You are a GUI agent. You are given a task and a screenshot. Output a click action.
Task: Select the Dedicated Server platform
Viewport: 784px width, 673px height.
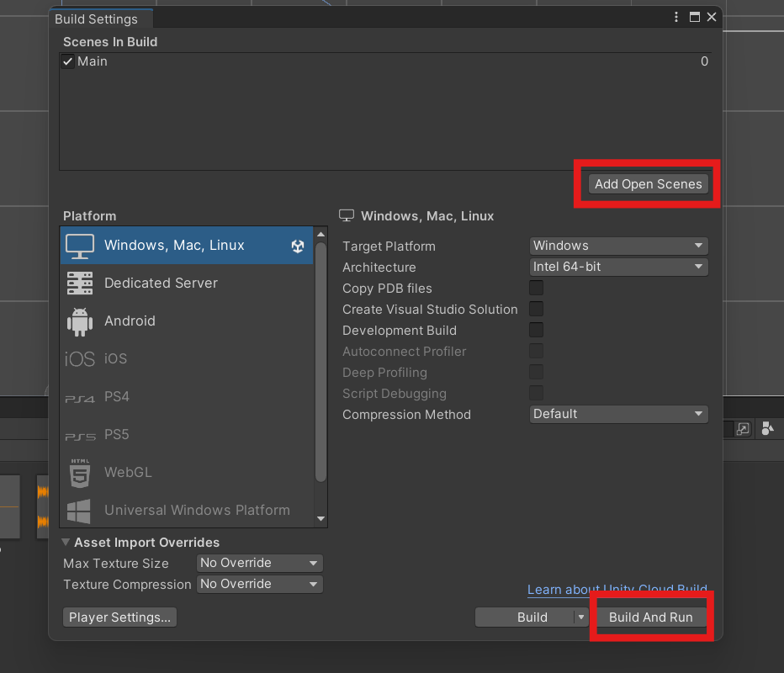(187, 283)
